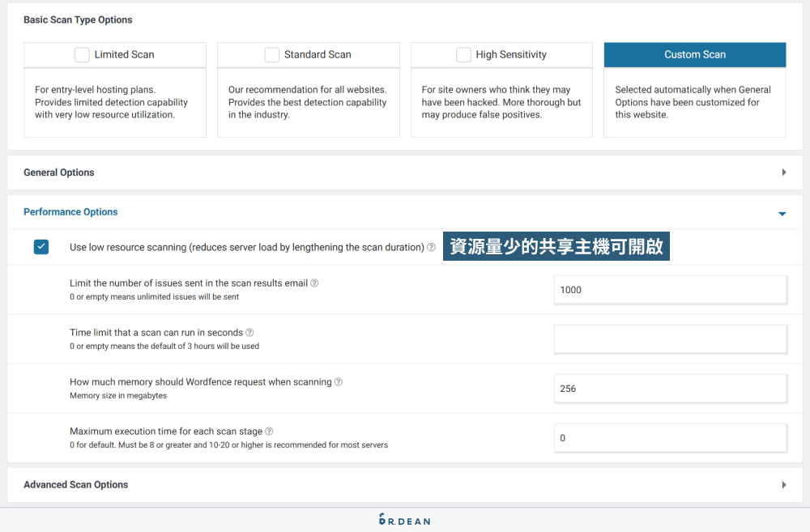The width and height of the screenshot is (810, 532).
Task: Expand the General Options section
Action: tap(782, 172)
